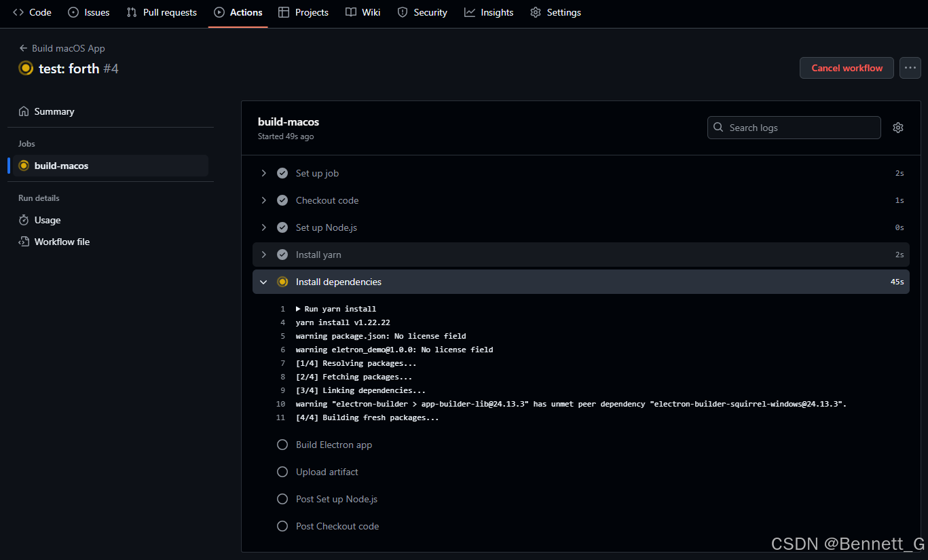Click the Cancel workflow button
This screenshot has width=928, height=560.
847,68
